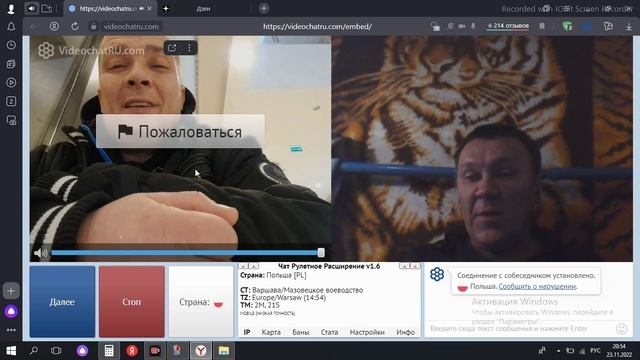Open the taskbar clock and date

[619, 351]
